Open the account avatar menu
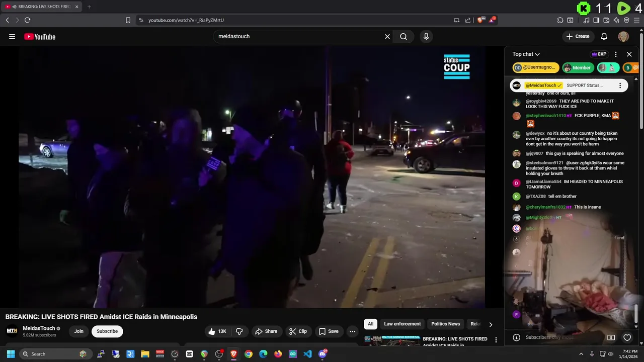 point(623,36)
